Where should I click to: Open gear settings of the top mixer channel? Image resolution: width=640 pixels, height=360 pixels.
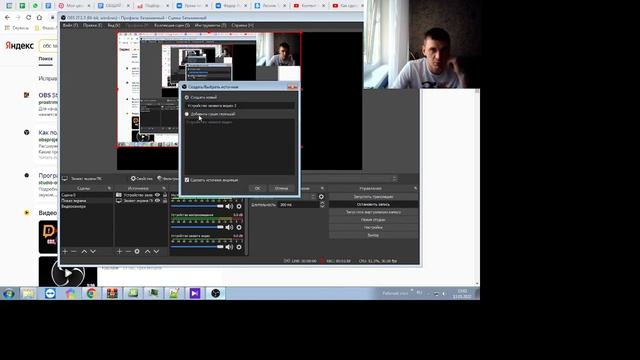point(239,207)
